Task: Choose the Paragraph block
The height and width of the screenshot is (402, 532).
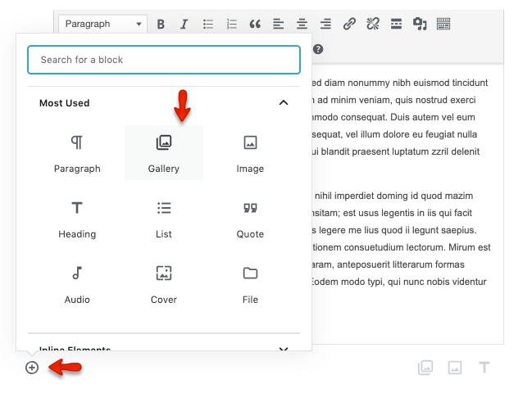Action: [x=77, y=152]
